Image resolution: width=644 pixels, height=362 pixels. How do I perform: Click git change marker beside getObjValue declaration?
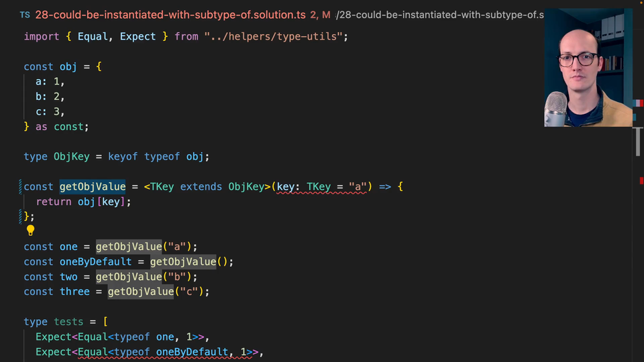[x=21, y=186]
